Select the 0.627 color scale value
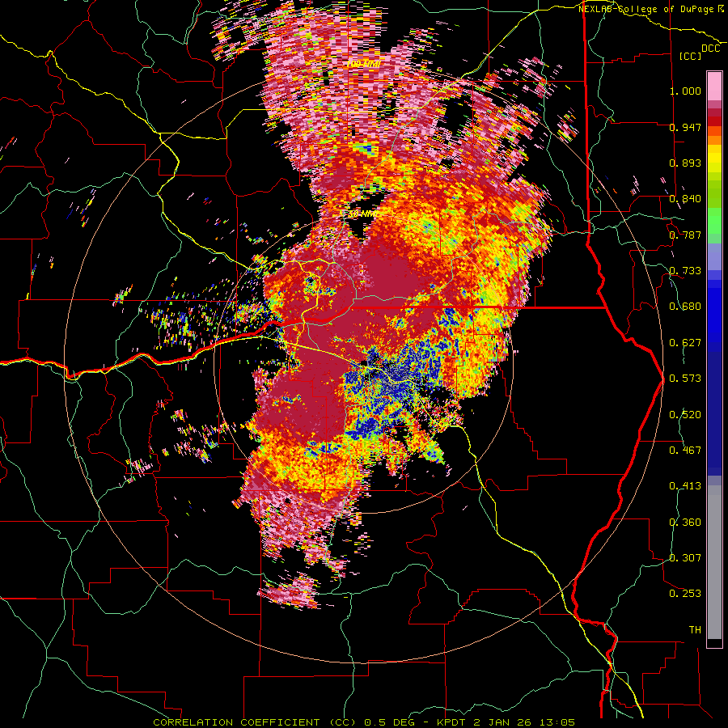Screen dimensions: 728x728 [685, 343]
